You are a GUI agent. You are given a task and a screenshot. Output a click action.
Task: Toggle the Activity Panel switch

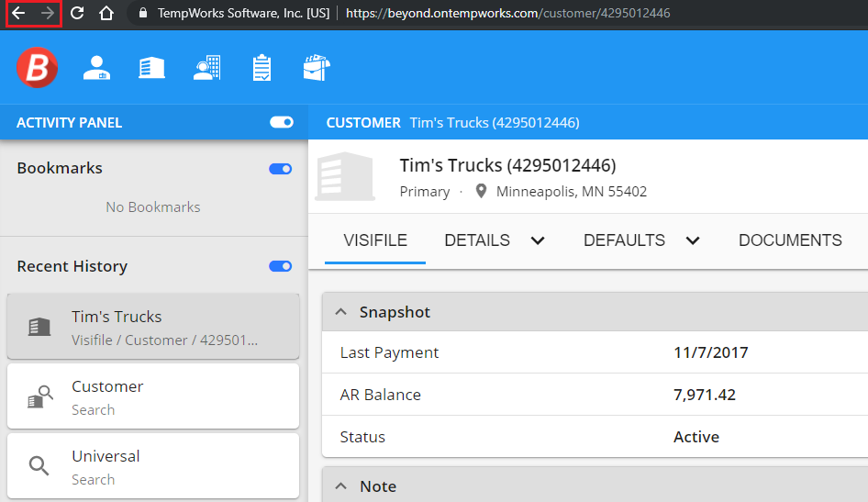click(282, 122)
